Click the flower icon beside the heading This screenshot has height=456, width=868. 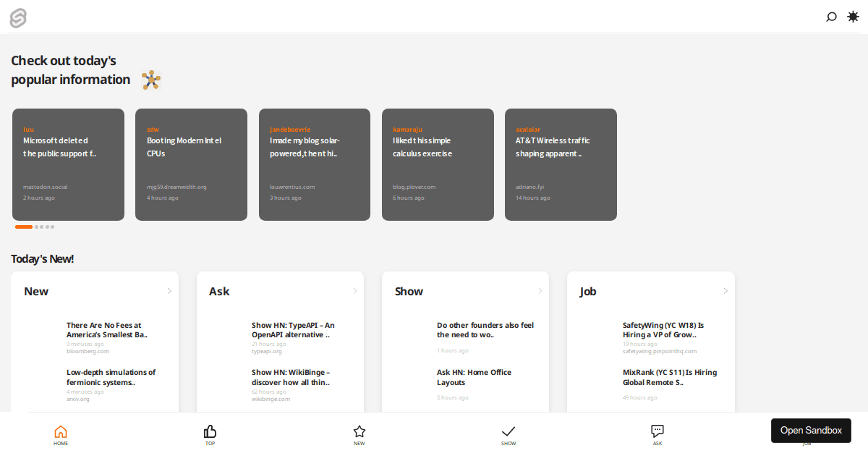(x=151, y=80)
